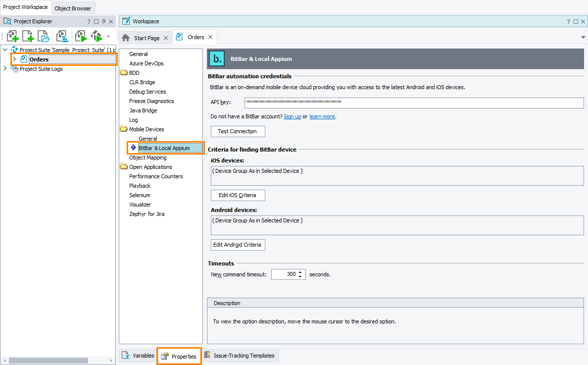Open the BDD folder category
588x365 pixels.
[x=134, y=73]
